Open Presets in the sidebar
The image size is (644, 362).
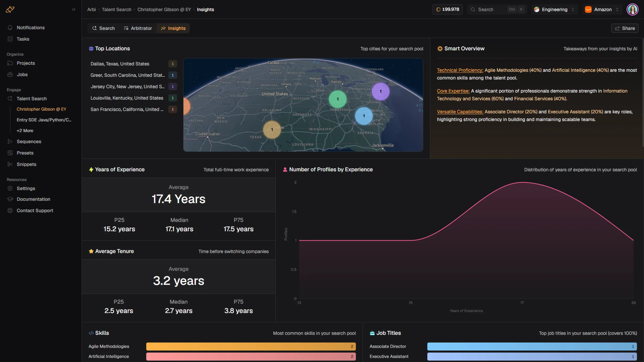[x=25, y=153]
